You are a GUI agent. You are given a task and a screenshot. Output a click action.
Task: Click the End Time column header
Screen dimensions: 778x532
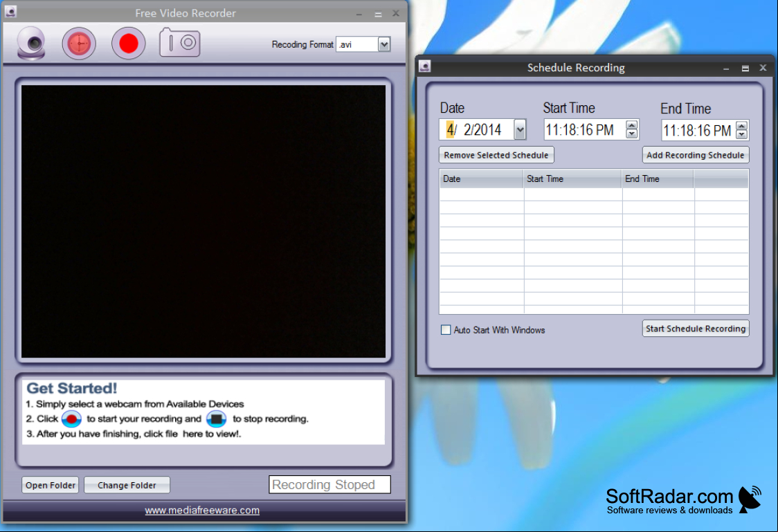tap(658, 179)
